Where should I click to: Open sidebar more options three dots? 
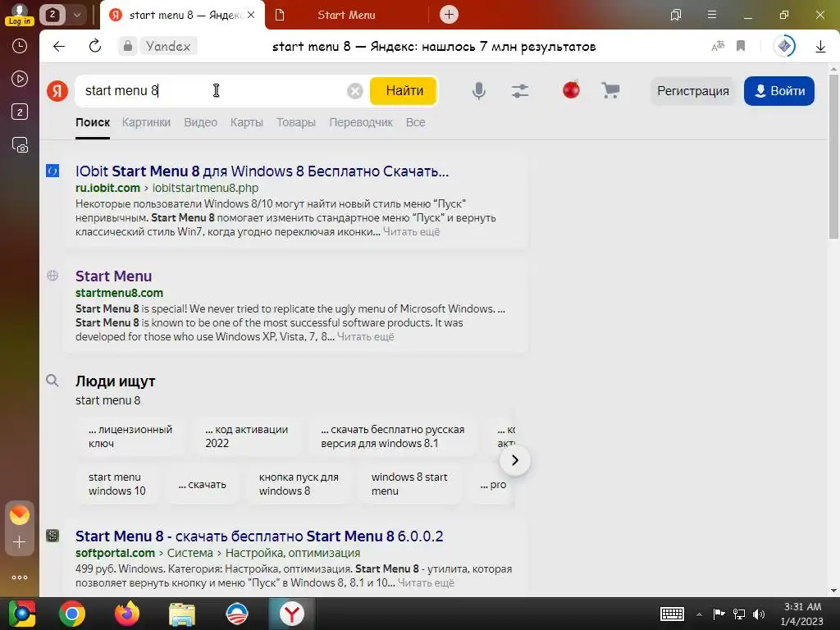point(20,577)
